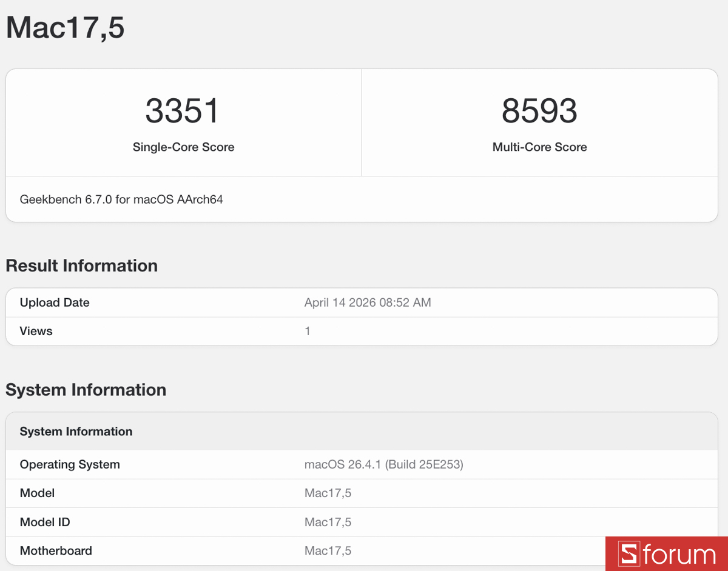This screenshot has height=571, width=728.
Task: Click the Result Information heading
Action: pyautogui.click(x=81, y=265)
